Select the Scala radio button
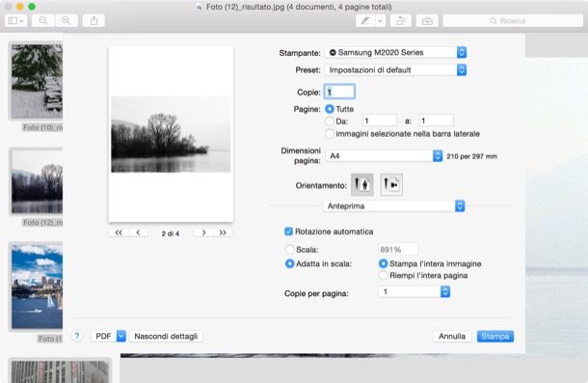This screenshot has height=383, width=588. (x=289, y=249)
